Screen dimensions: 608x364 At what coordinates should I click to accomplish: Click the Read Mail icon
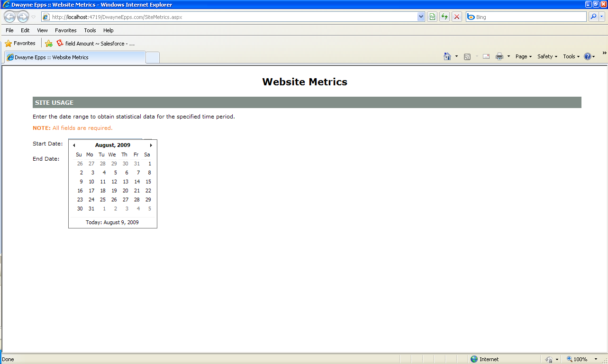tap(486, 56)
